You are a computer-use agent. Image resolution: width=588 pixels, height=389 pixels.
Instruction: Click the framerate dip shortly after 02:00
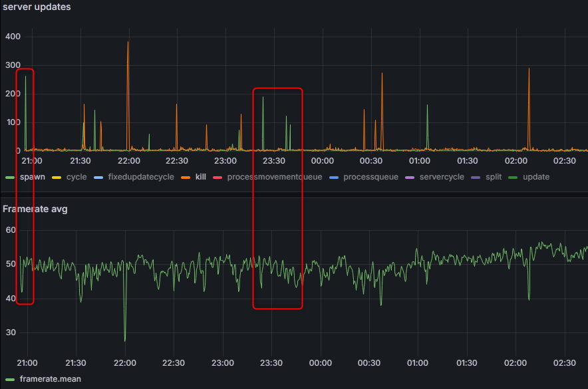529,299
